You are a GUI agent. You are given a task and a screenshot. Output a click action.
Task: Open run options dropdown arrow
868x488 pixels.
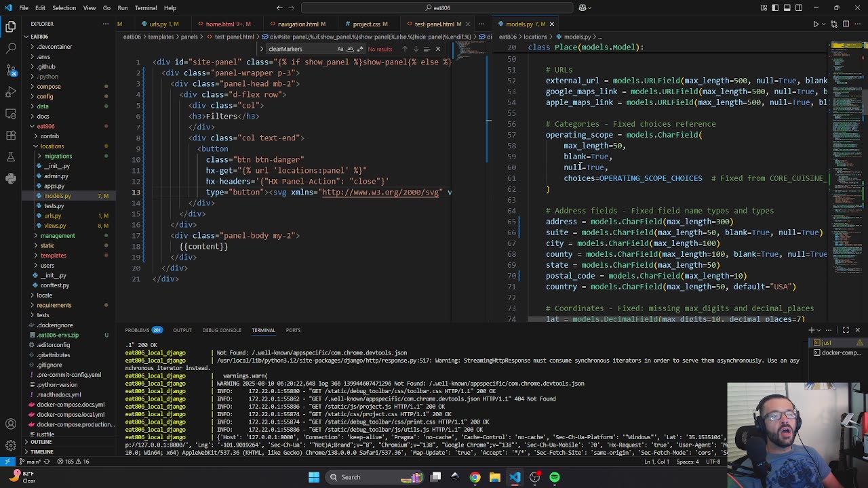pyautogui.click(x=825, y=24)
